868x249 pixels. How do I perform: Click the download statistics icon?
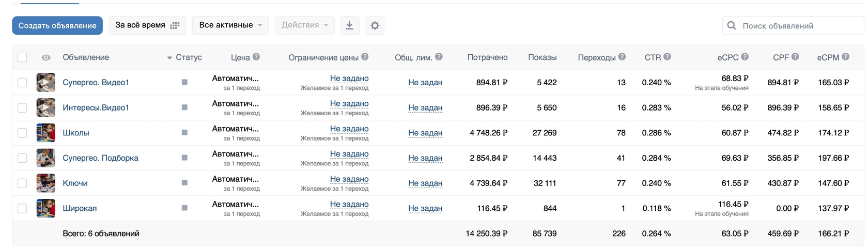tap(350, 25)
